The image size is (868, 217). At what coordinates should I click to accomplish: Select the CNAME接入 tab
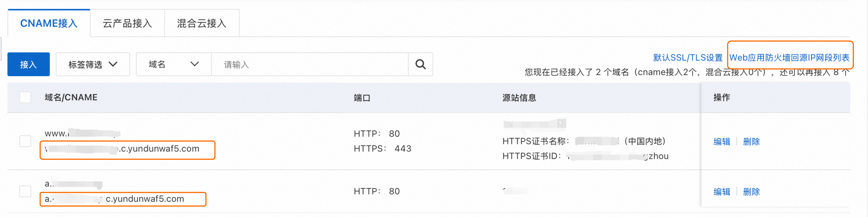pyautogui.click(x=49, y=23)
